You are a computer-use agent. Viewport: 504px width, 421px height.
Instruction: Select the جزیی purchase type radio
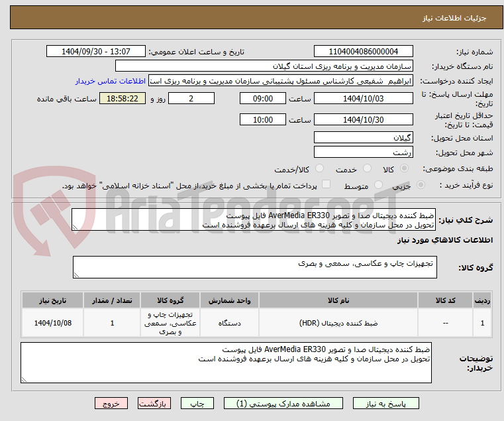(421, 185)
